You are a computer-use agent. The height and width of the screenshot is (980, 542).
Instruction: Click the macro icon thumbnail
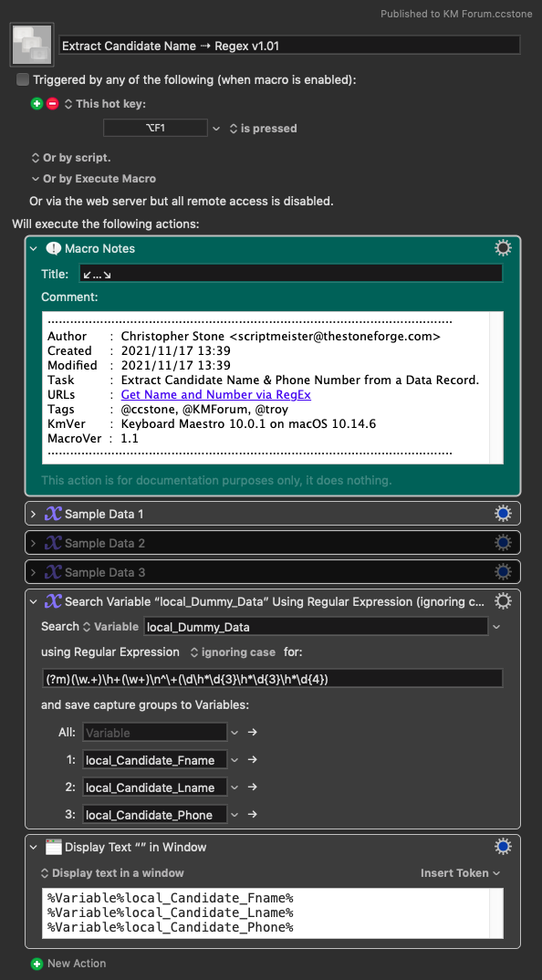32,45
